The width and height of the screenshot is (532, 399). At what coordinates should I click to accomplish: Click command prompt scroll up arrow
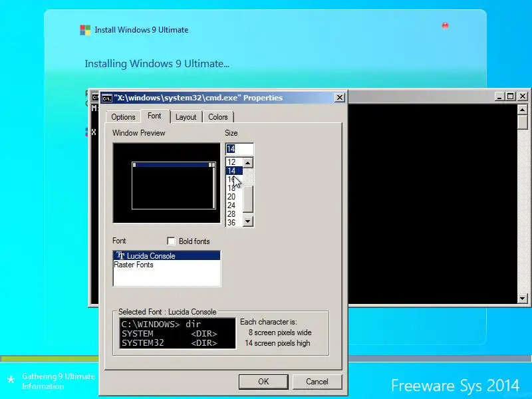(523, 110)
